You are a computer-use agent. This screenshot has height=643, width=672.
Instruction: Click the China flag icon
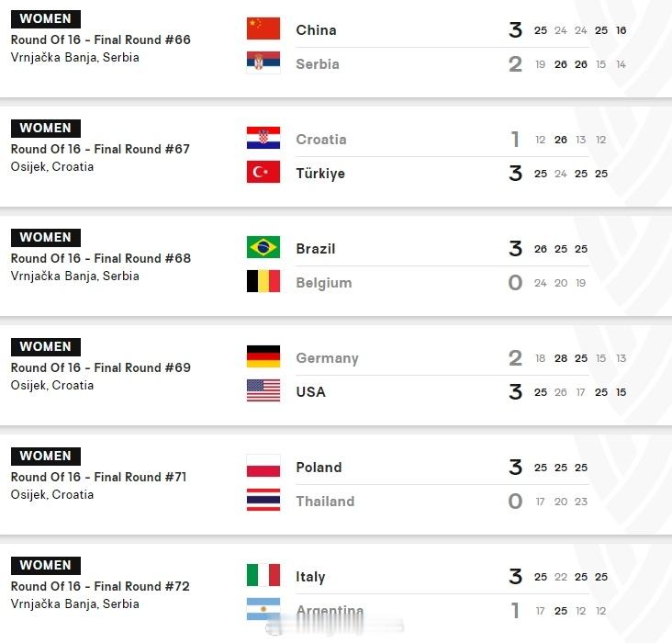click(x=263, y=28)
